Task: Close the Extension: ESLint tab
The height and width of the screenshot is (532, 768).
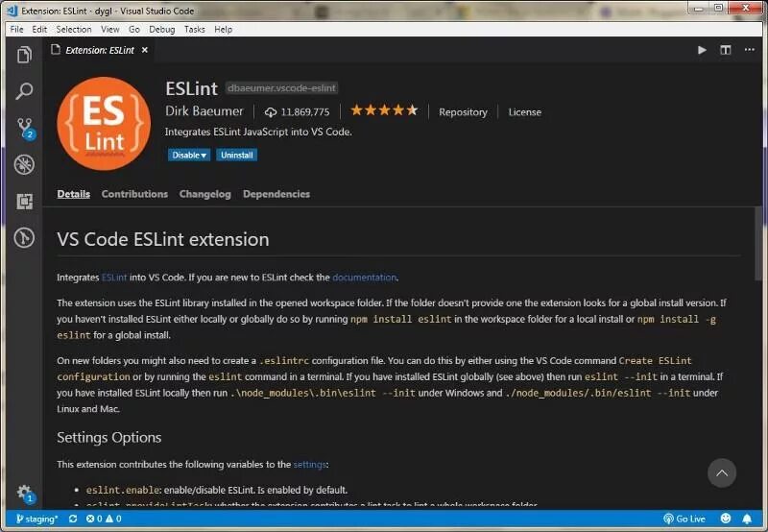Action: [x=145, y=50]
